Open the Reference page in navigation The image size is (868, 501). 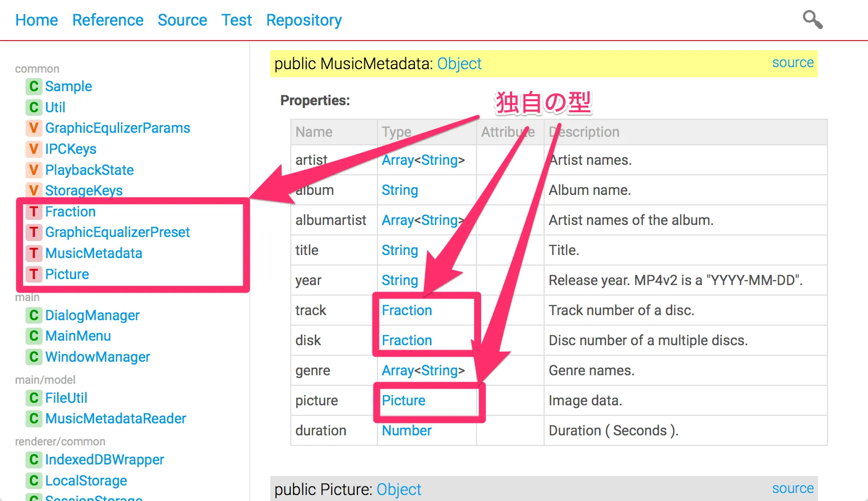tap(108, 20)
